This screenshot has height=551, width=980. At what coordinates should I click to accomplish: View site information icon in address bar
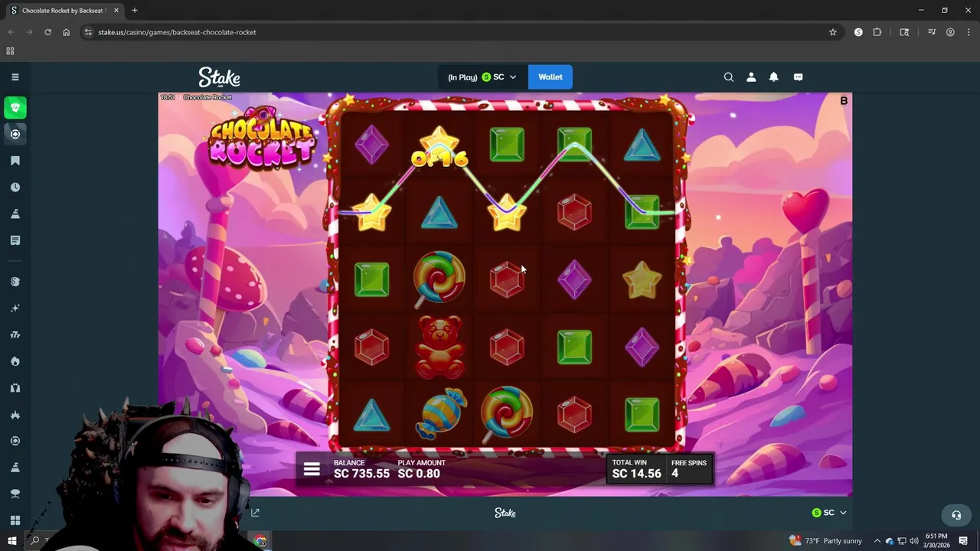(x=88, y=32)
